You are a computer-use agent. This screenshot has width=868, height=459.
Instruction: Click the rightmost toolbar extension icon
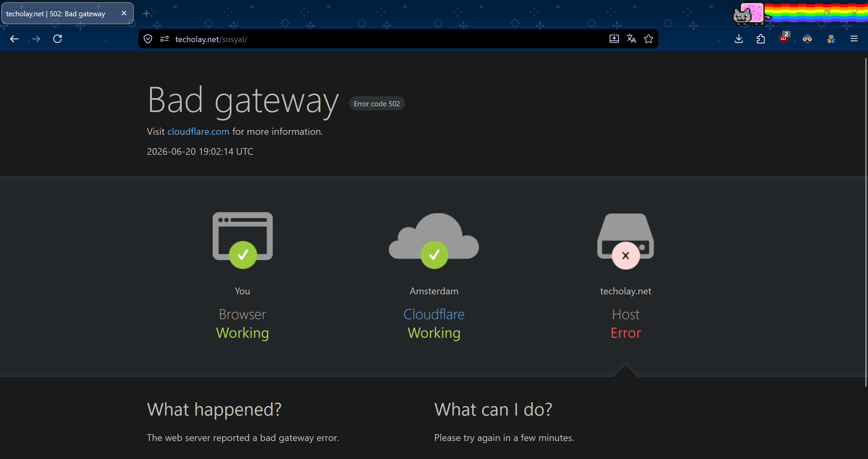831,39
